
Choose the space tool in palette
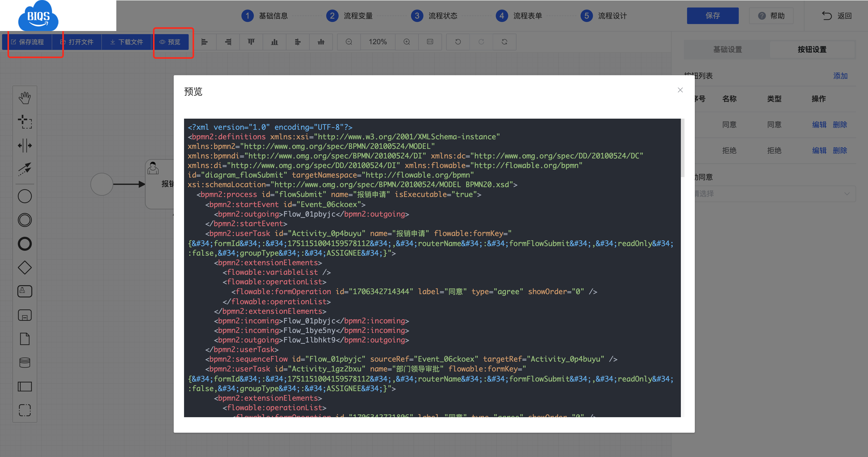[x=25, y=146]
